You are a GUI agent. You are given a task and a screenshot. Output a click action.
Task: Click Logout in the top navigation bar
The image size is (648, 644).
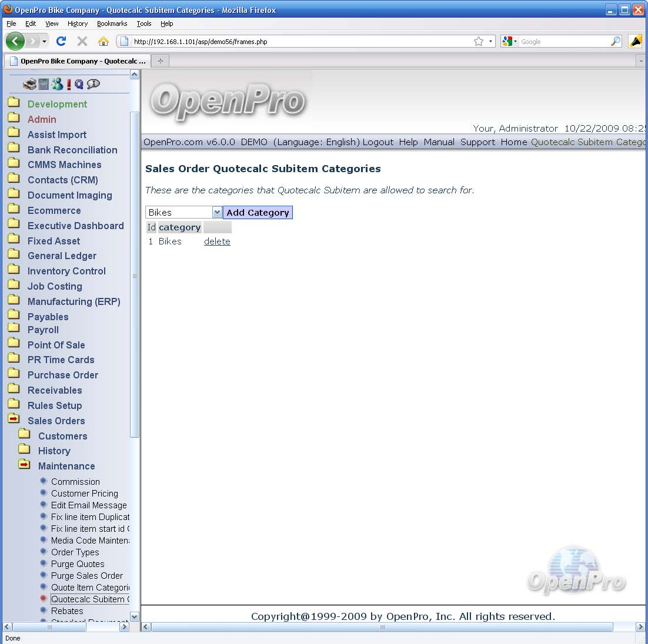pos(378,142)
